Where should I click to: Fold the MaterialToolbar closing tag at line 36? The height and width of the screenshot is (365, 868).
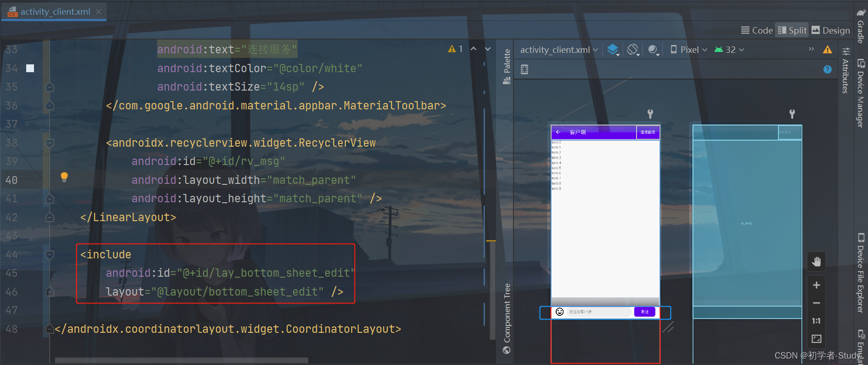(x=50, y=106)
